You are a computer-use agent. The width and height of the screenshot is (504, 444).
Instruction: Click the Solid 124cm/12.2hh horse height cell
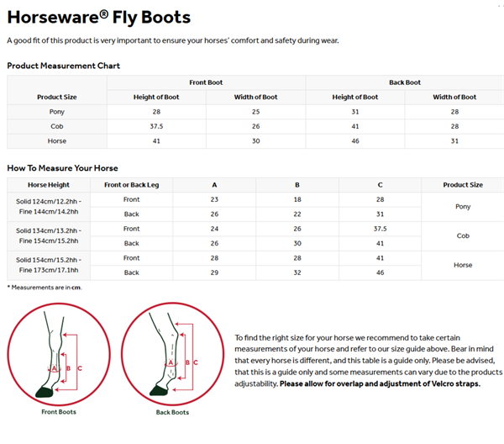click(x=48, y=202)
